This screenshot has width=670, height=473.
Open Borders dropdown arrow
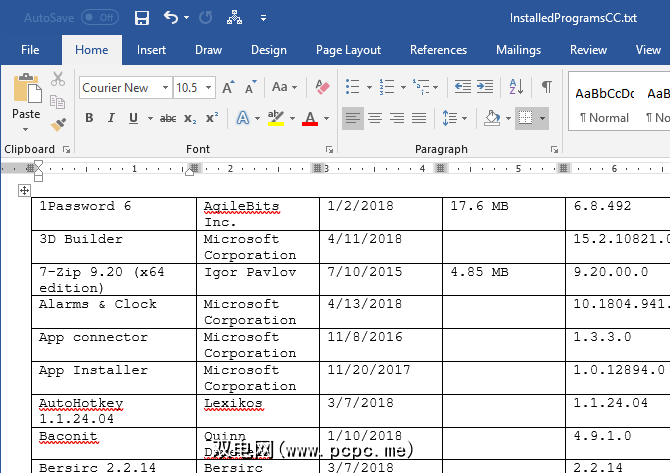pyautogui.click(x=542, y=118)
